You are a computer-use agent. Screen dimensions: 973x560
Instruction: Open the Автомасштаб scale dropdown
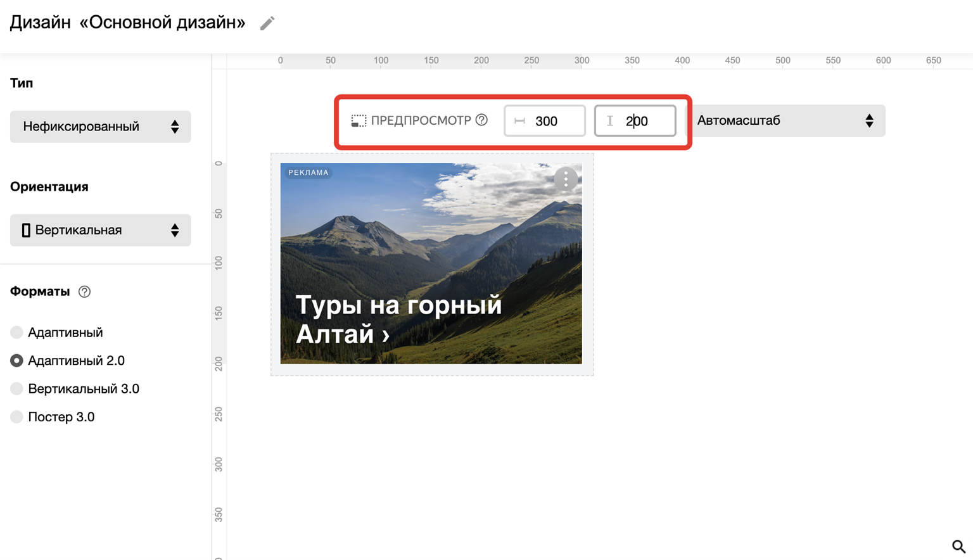pyautogui.click(x=785, y=120)
